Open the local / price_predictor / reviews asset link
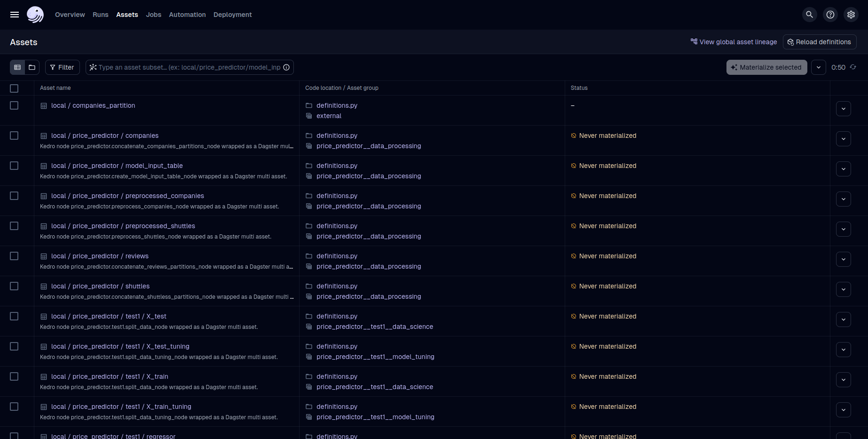This screenshot has height=439, width=868. click(100, 256)
